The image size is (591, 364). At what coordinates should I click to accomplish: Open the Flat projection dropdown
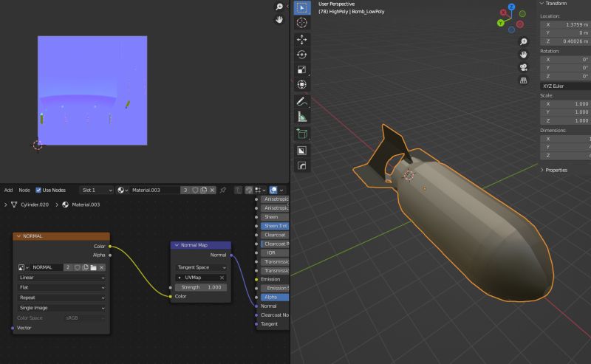point(62,287)
